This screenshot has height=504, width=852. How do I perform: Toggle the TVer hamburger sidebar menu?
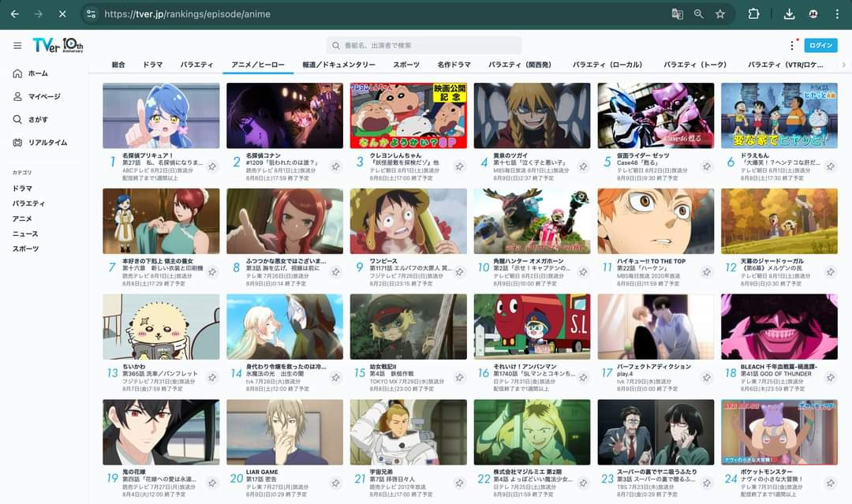pyautogui.click(x=17, y=46)
